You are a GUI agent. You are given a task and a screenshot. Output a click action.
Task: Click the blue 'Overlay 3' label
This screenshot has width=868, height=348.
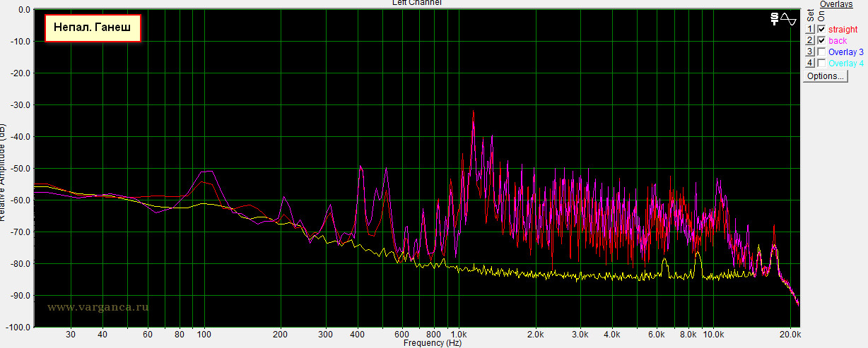(x=846, y=52)
